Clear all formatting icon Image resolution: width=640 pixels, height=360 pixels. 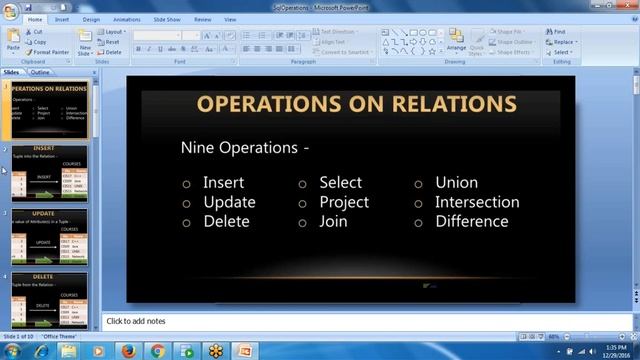tap(230, 36)
